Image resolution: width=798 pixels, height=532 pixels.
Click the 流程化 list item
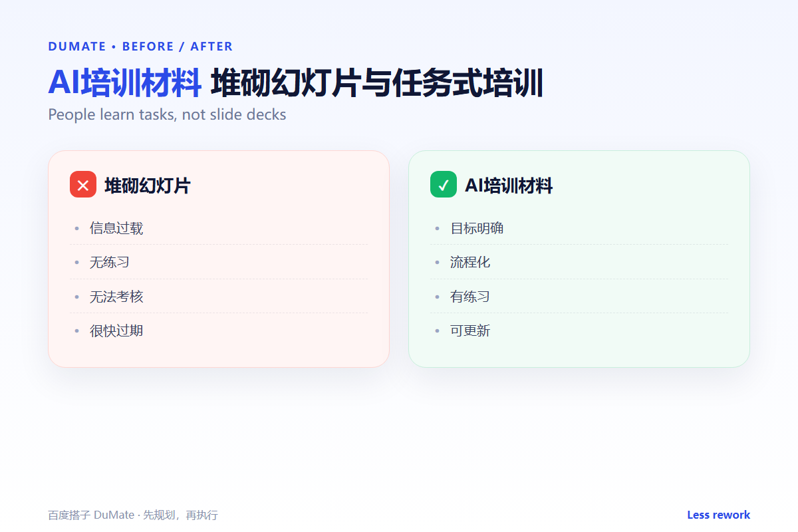[579, 262]
